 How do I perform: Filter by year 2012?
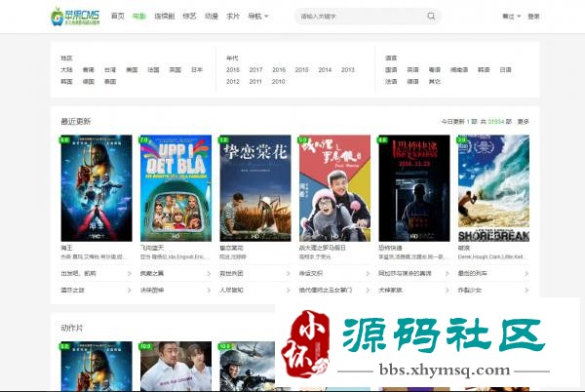(233, 81)
